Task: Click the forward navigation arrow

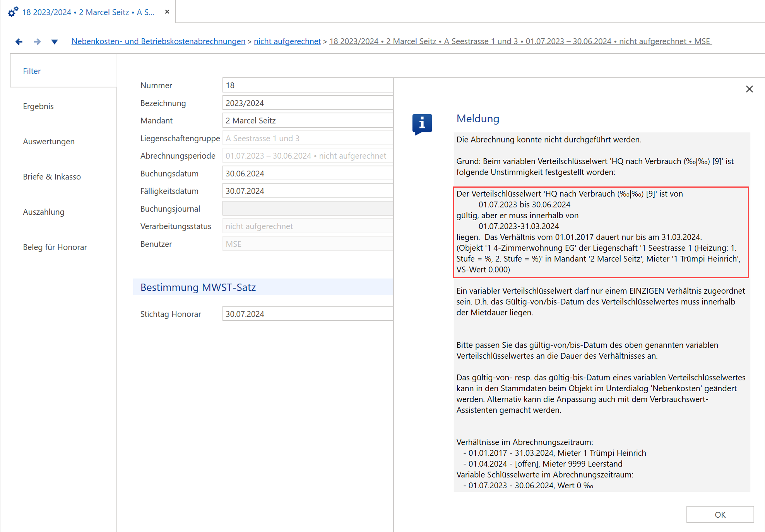Action: (37, 41)
